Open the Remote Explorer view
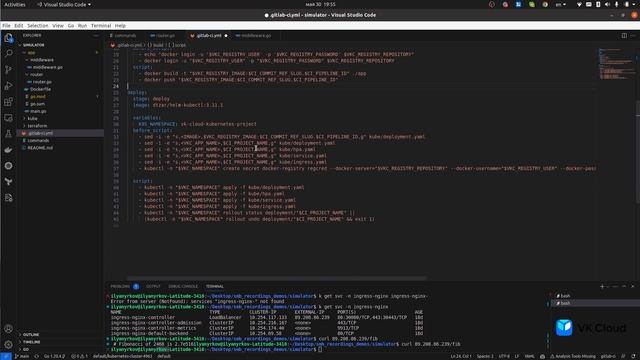Viewport: 640px width, 360px height. (8, 118)
